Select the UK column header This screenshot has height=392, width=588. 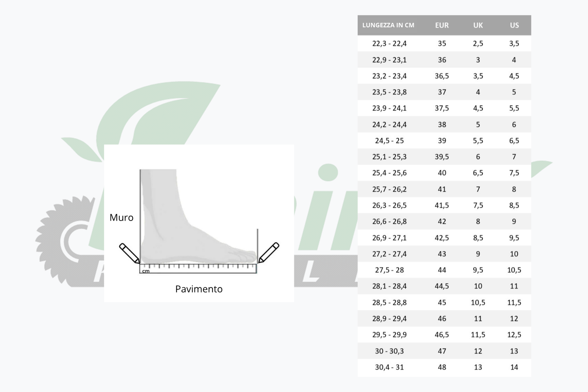(x=478, y=25)
